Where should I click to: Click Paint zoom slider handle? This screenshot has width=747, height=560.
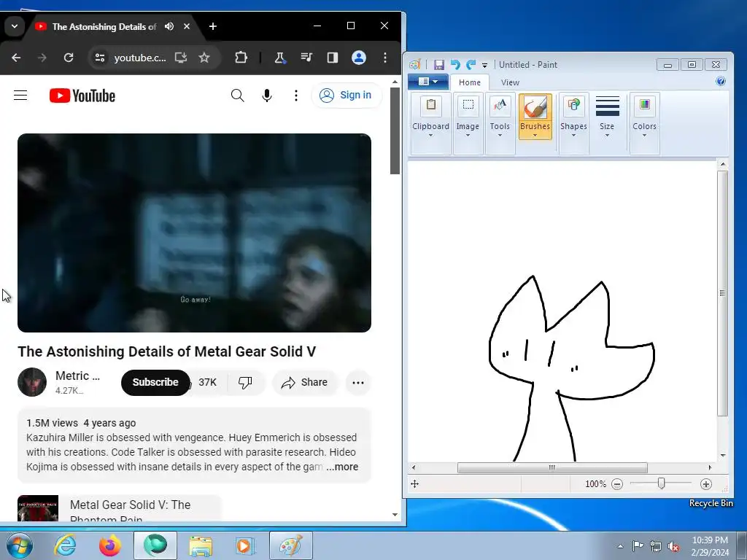click(x=661, y=484)
